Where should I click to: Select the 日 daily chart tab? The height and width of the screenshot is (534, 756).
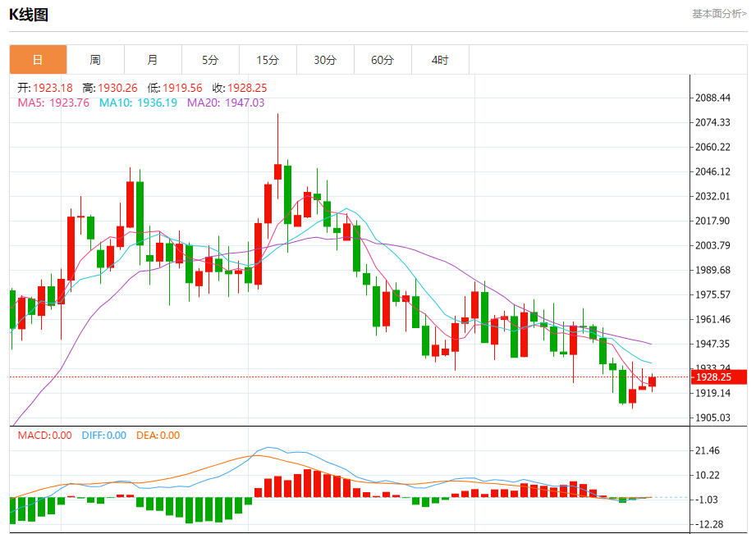coord(38,60)
